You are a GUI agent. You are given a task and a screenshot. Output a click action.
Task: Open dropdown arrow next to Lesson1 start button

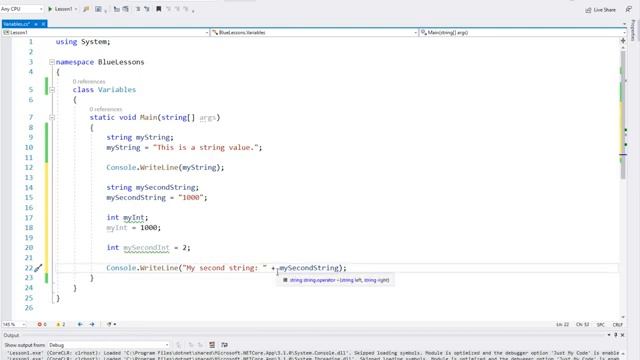click(76, 9)
